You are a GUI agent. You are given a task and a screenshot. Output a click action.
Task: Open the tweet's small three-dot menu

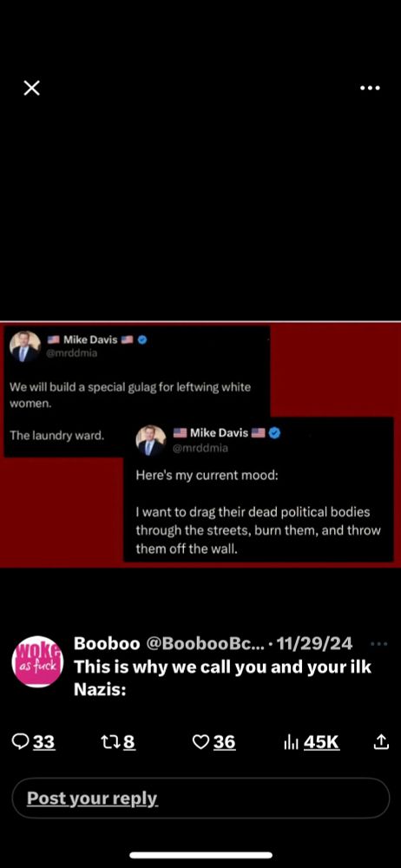(378, 644)
